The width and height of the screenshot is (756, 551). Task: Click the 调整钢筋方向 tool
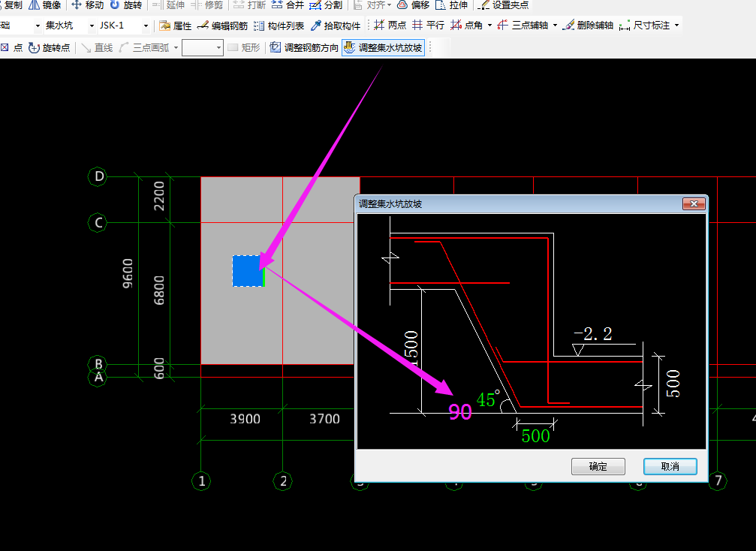[304, 48]
